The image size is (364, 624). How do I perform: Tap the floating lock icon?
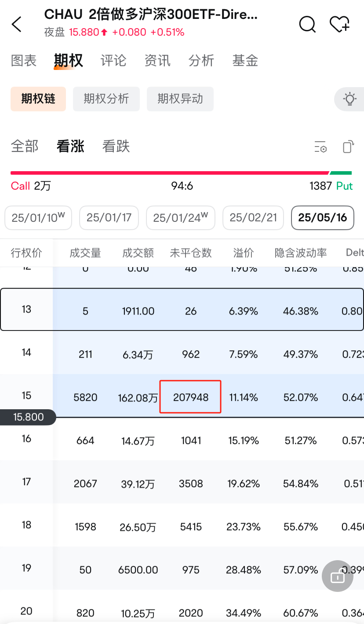pos(337,576)
